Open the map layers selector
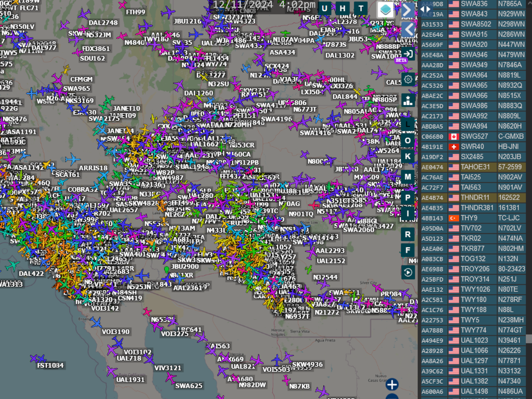This screenshot has height=399, width=532. pyautogui.click(x=385, y=10)
